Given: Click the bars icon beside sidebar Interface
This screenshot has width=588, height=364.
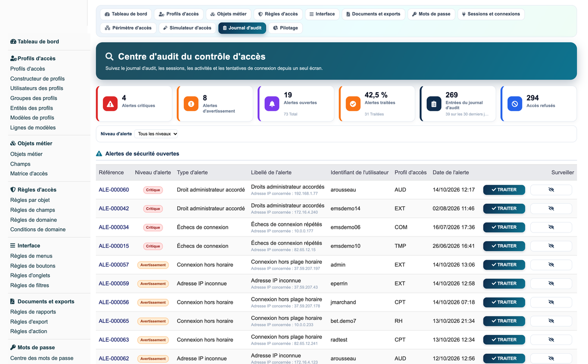Looking at the screenshot, I should point(13,245).
